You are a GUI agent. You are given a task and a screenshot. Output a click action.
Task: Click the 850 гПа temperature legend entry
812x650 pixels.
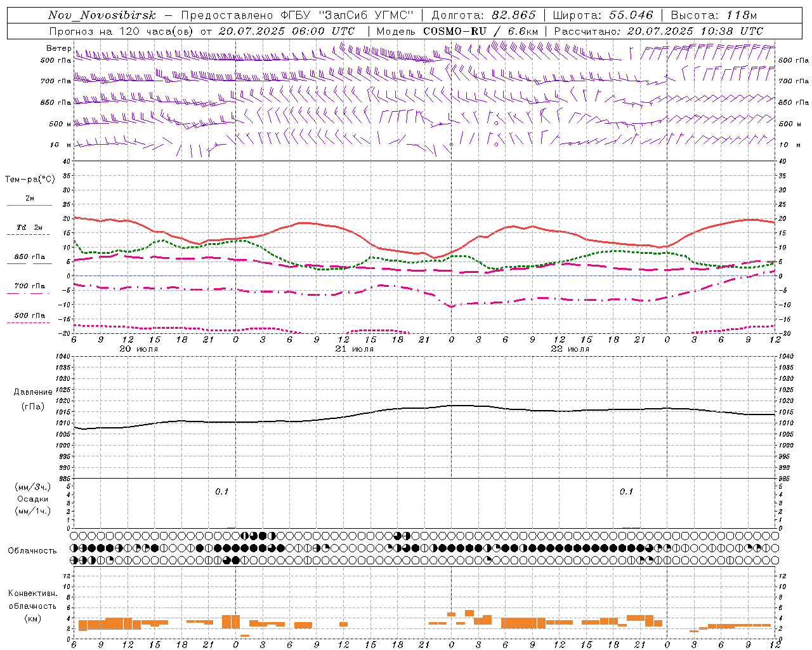click(30, 256)
